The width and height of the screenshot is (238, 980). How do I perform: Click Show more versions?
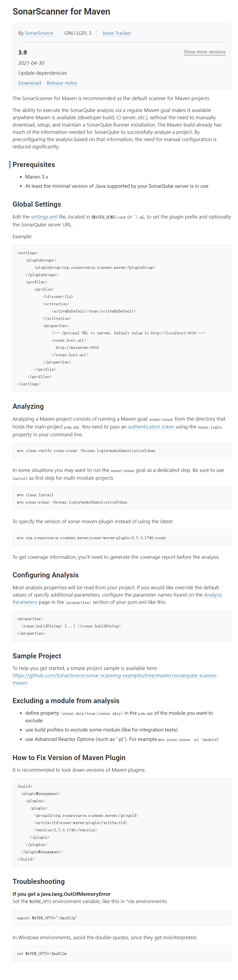205,52
